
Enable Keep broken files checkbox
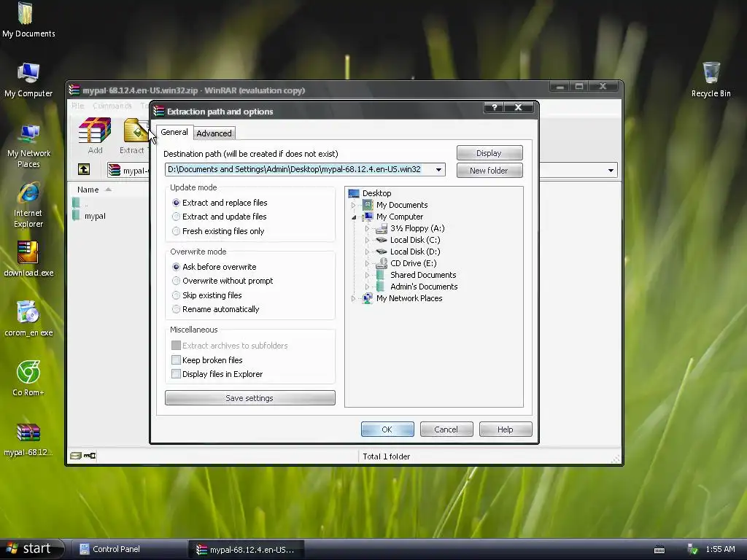(176, 360)
